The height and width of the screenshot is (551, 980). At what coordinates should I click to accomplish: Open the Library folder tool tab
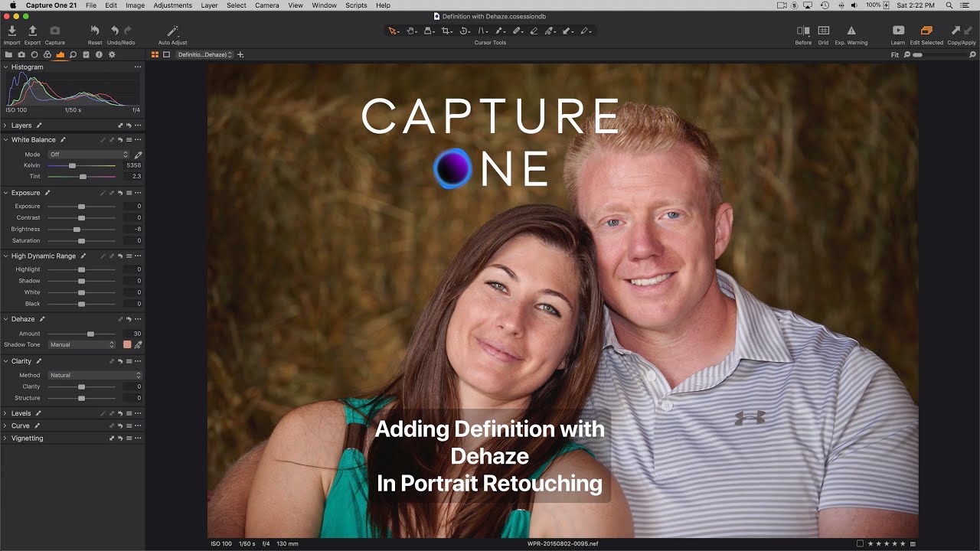(8, 55)
